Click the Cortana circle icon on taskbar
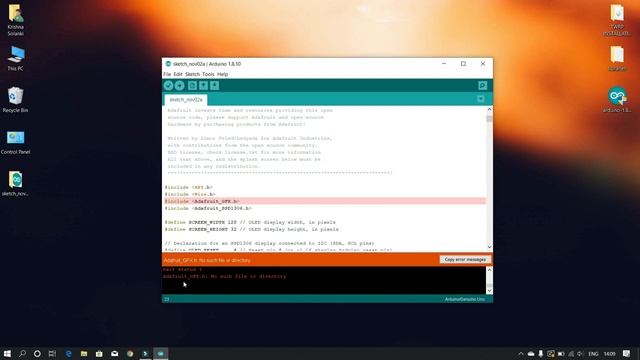This screenshot has width=640, height=360. pyautogui.click(x=37, y=353)
